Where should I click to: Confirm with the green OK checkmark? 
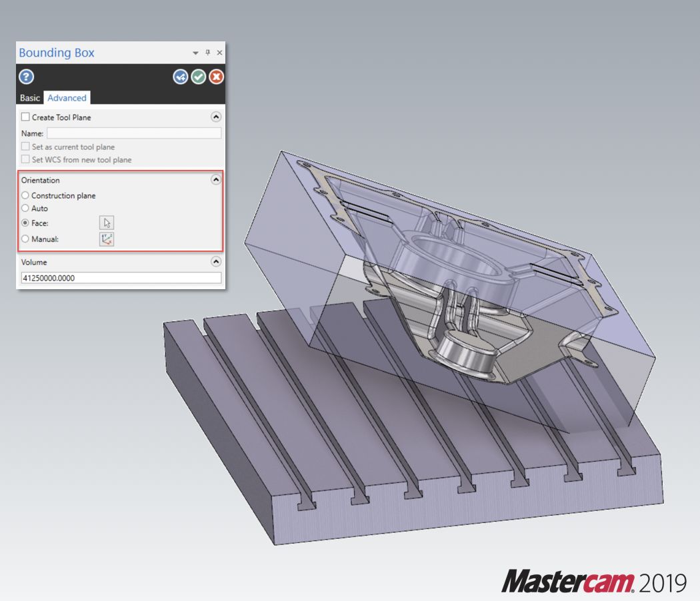[198, 77]
